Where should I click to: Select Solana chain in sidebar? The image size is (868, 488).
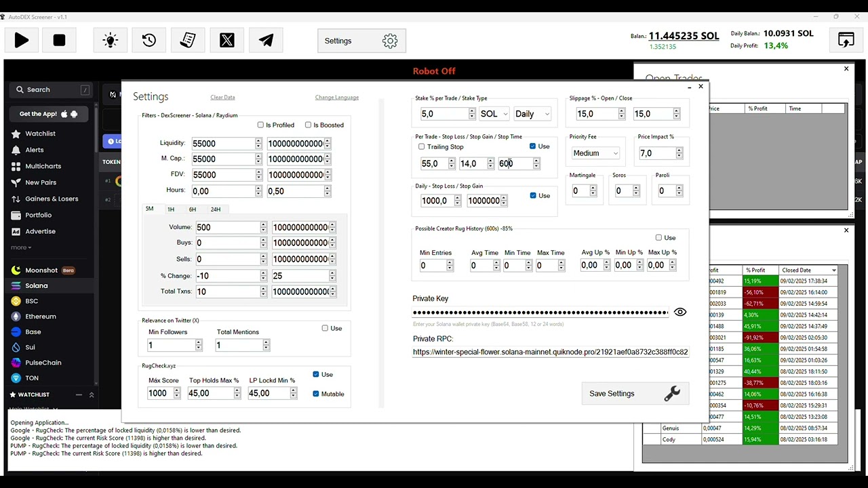pyautogui.click(x=36, y=285)
